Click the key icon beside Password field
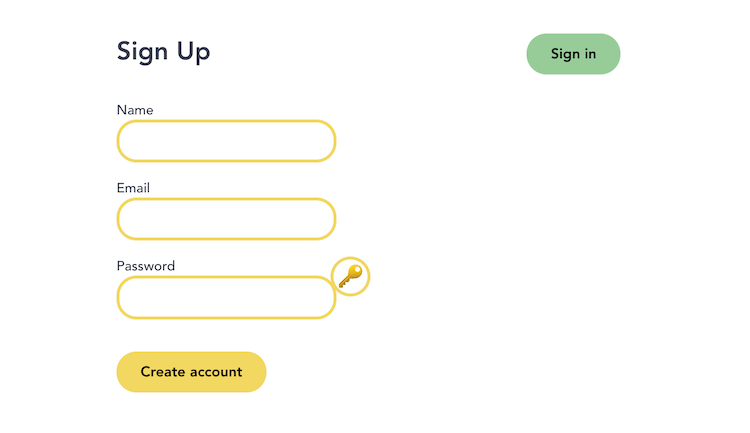 click(x=350, y=277)
